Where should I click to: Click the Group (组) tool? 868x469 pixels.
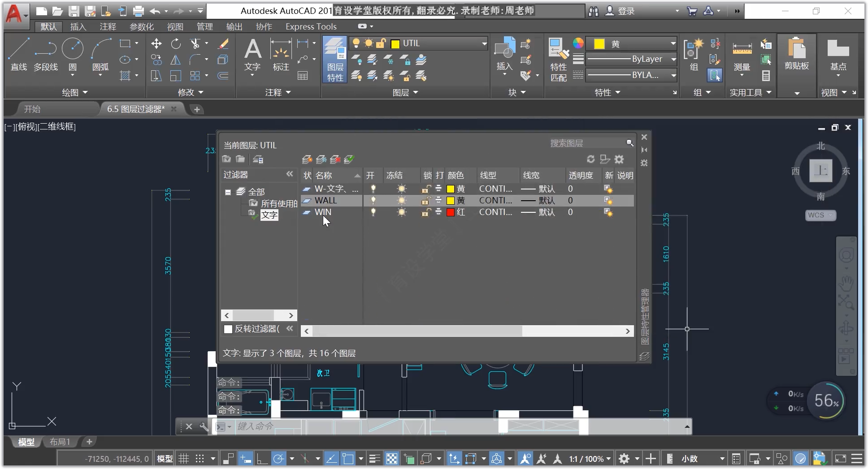pos(694,55)
